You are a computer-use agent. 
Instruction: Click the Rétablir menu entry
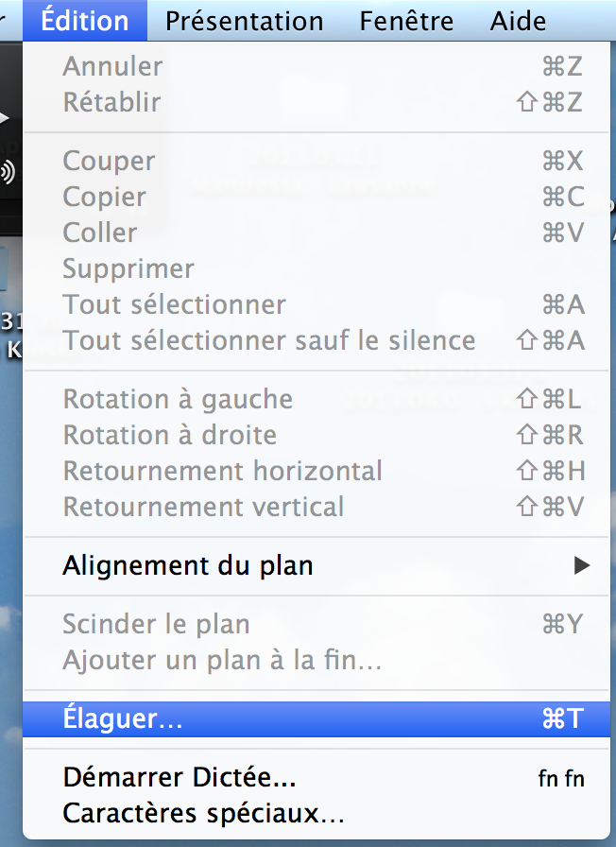click(x=111, y=102)
